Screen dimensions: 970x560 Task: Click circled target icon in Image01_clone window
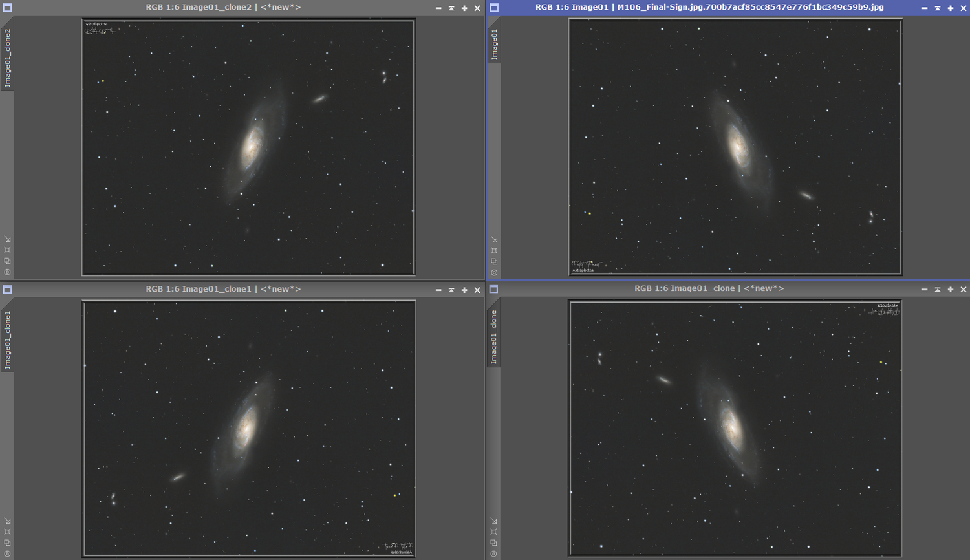click(x=494, y=554)
